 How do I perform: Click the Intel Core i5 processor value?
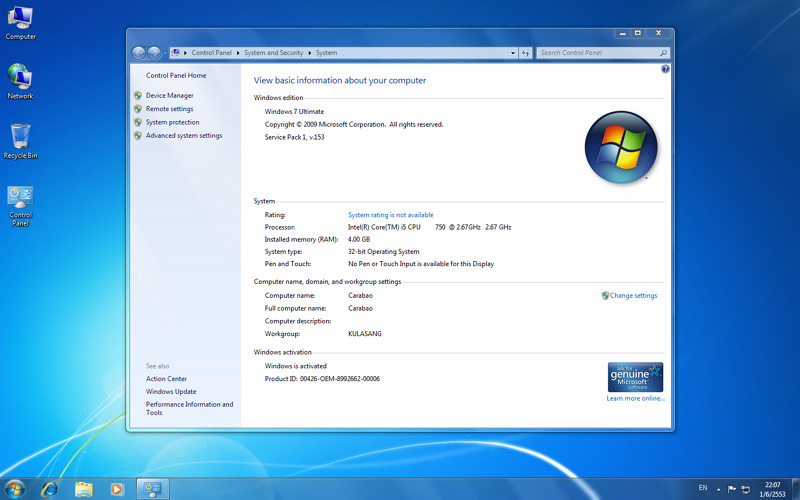point(430,227)
